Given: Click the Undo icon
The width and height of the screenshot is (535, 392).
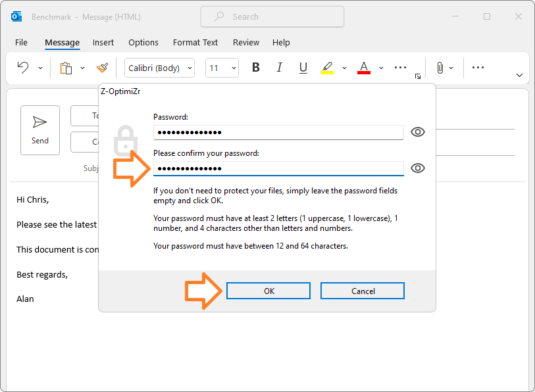Looking at the screenshot, I should point(24,67).
